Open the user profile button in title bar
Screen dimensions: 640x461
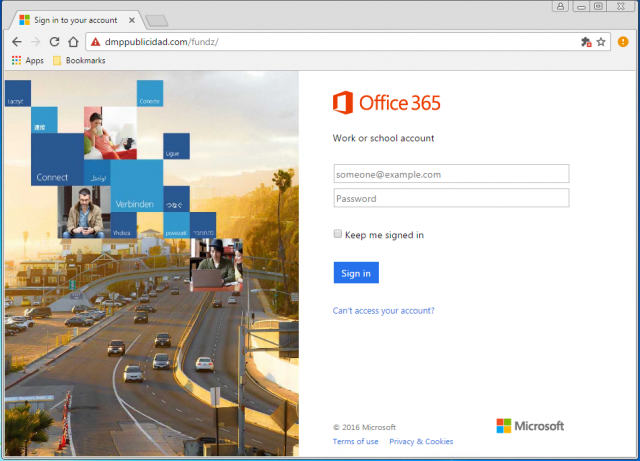(560, 6)
